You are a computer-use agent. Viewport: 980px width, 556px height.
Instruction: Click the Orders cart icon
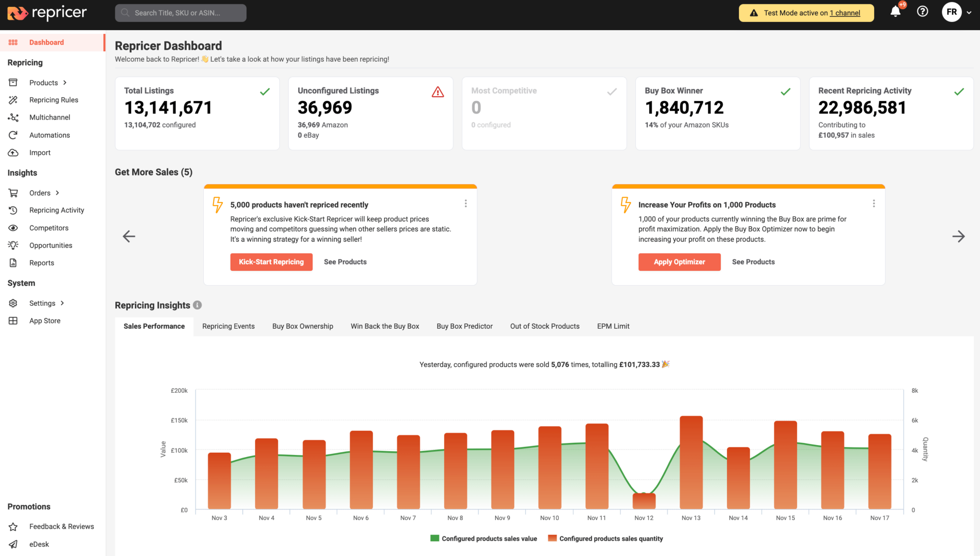pyautogui.click(x=13, y=193)
